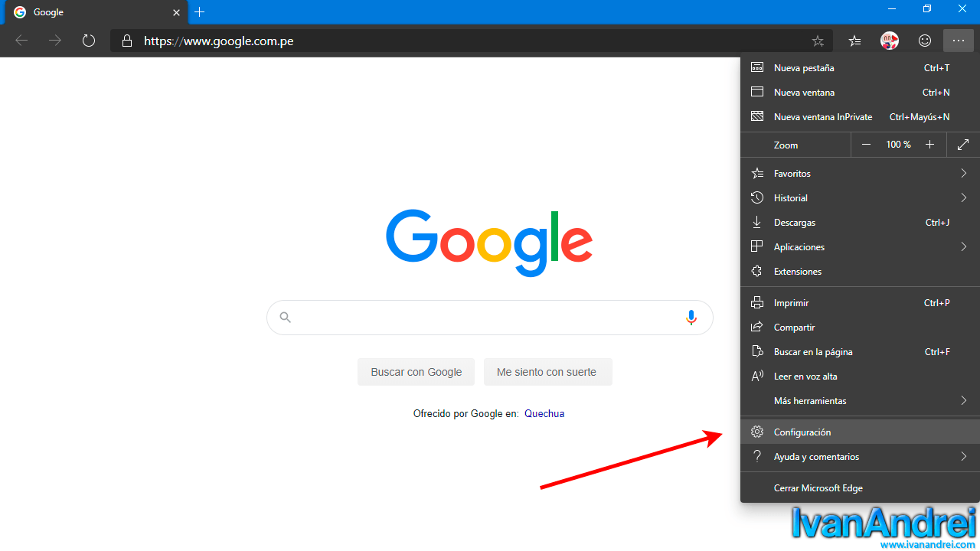Expand the Historial submenu
This screenshot has width=980, height=551.
(x=860, y=198)
